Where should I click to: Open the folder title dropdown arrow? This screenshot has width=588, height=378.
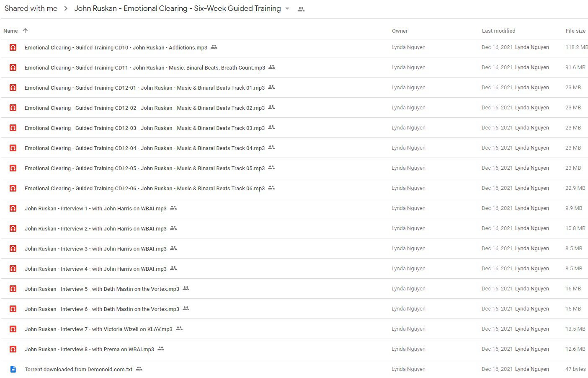click(287, 9)
